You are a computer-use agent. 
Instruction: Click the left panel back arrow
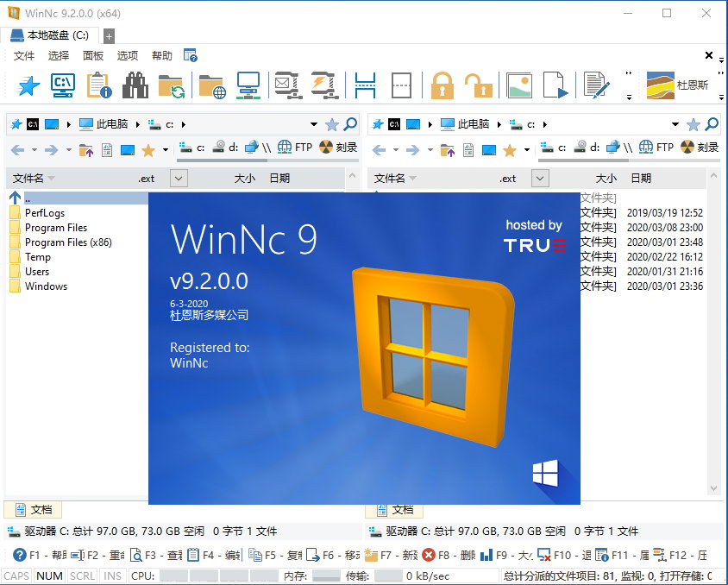[17, 149]
